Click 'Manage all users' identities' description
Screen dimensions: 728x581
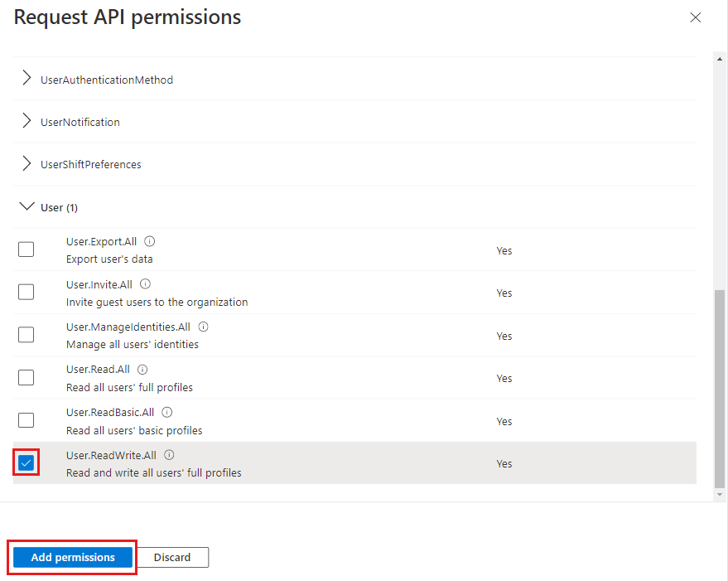(133, 345)
